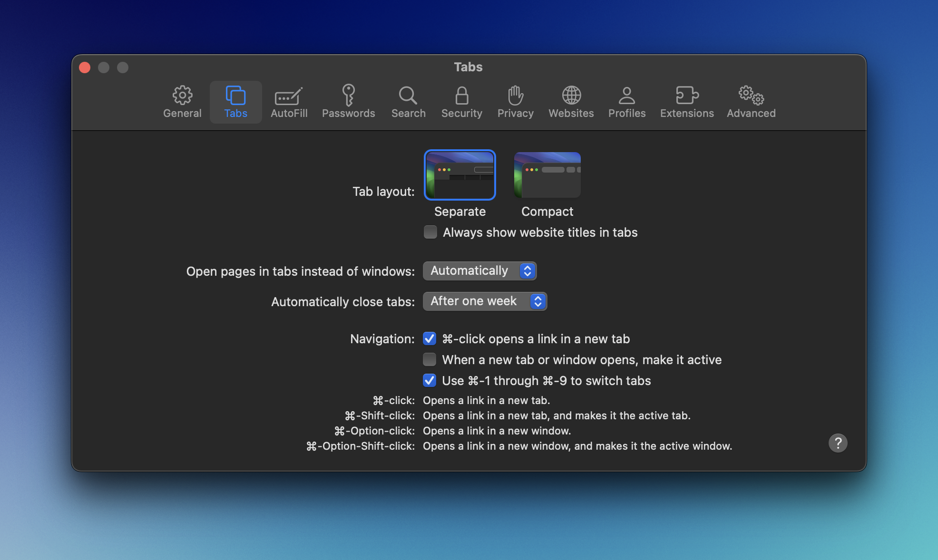This screenshot has height=560, width=938.
Task: Enable Always show website titles in tabs
Action: point(430,232)
